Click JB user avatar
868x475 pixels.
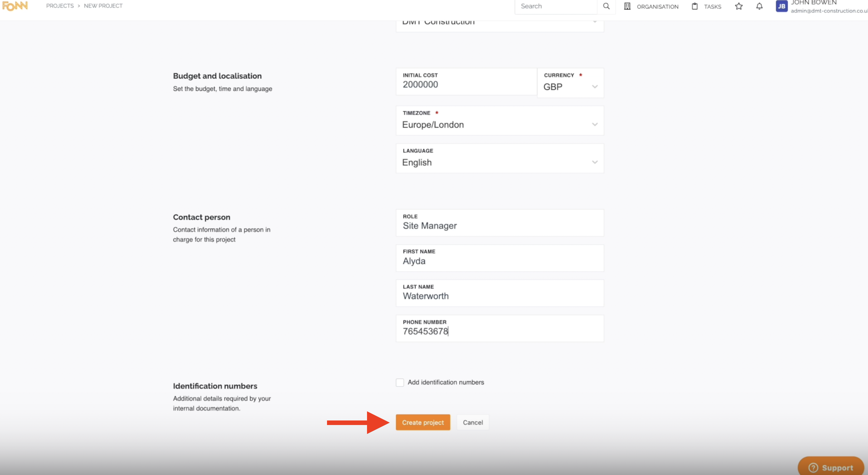pos(781,6)
